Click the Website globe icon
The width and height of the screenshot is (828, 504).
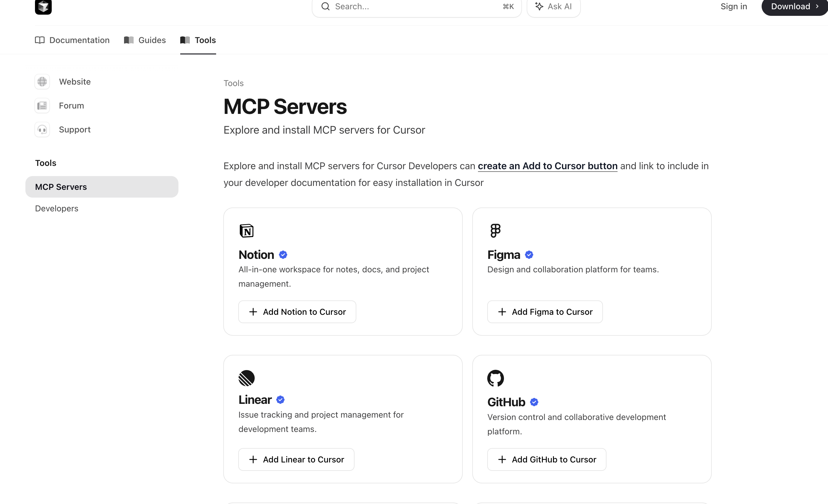pyautogui.click(x=42, y=82)
